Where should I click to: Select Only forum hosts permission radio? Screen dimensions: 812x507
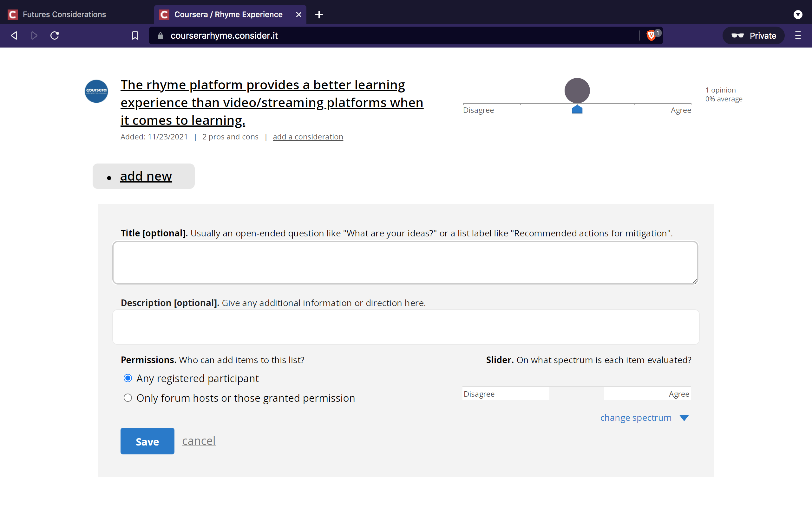coord(128,398)
